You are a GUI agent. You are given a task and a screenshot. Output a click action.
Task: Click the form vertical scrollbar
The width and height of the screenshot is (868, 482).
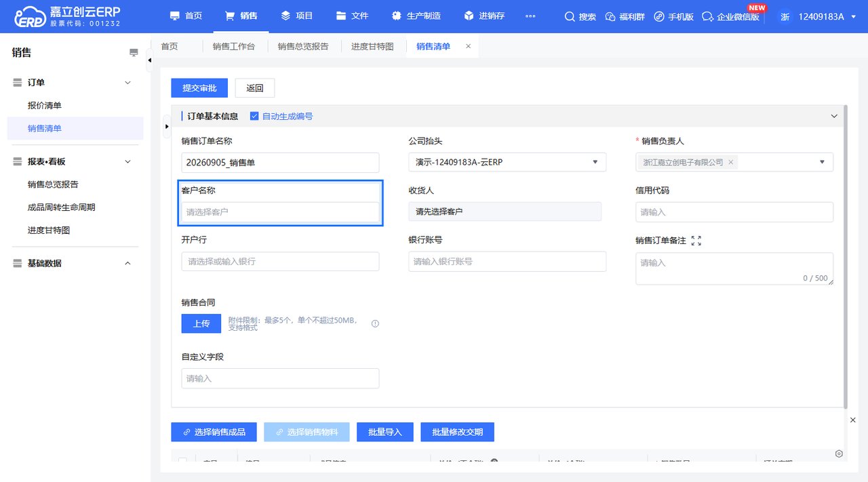(x=845, y=256)
